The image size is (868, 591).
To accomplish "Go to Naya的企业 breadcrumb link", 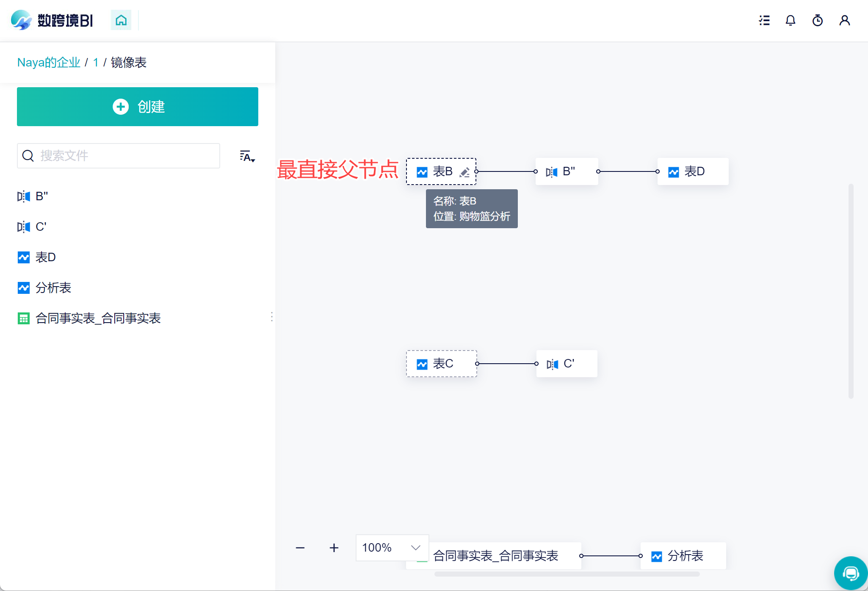I will (49, 63).
